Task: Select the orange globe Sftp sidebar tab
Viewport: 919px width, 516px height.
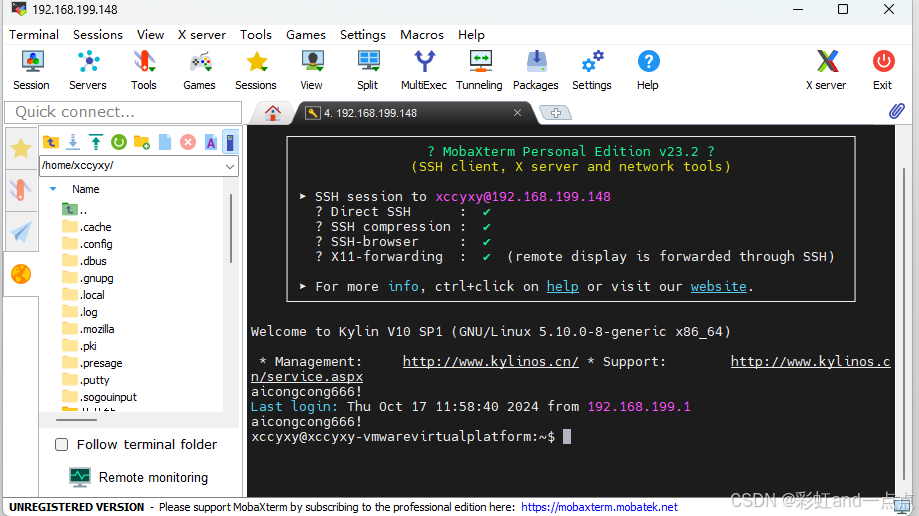Action: click(21, 274)
